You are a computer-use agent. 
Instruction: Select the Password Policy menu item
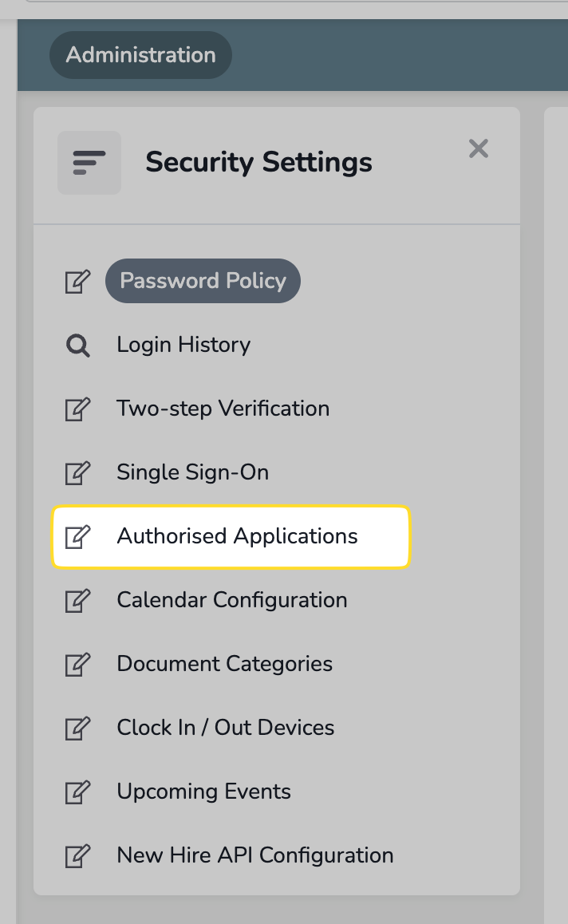coord(203,281)
